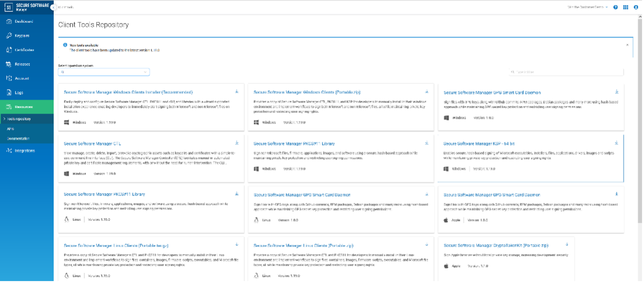Collapse the left sidebar with arrow toggle

53,8
